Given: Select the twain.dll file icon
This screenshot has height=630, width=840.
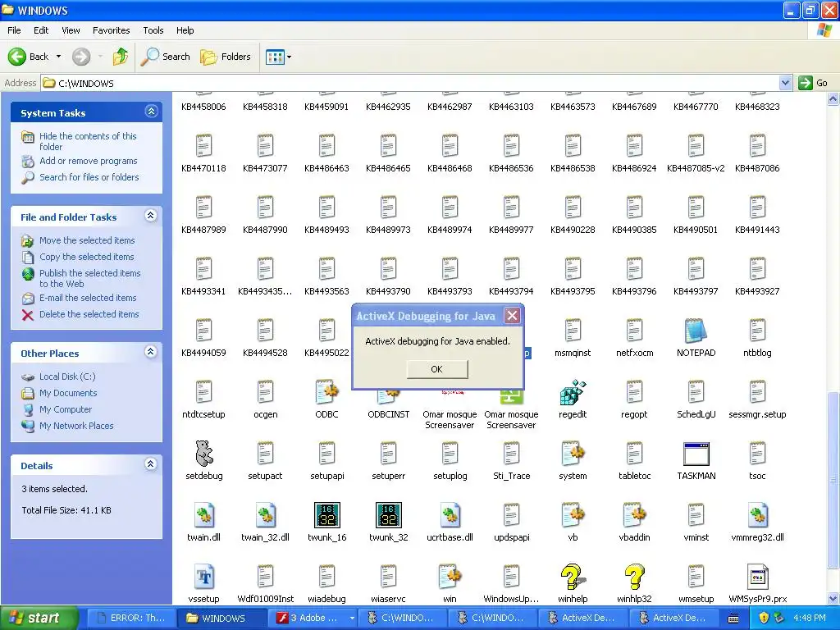Looking at the screenshot, I should click(203, 515).
